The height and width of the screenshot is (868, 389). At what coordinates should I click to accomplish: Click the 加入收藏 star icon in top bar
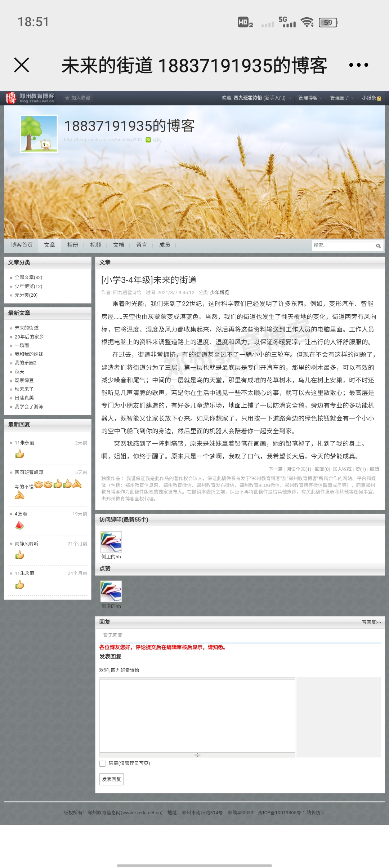click(x=67, y=98)
